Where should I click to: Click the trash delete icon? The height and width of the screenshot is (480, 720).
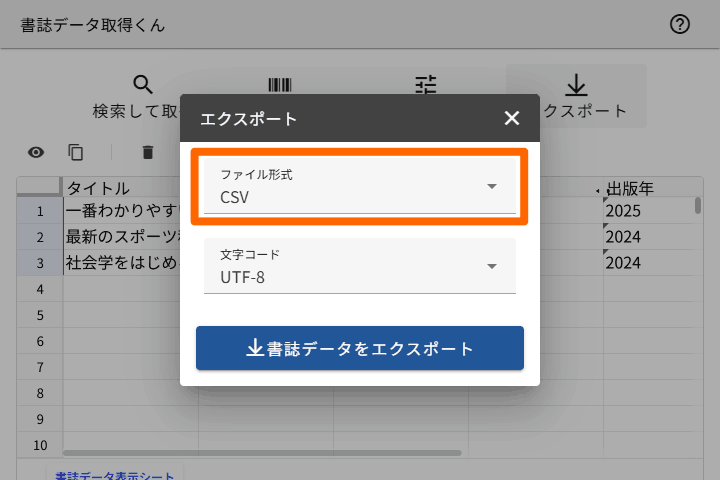148,152
